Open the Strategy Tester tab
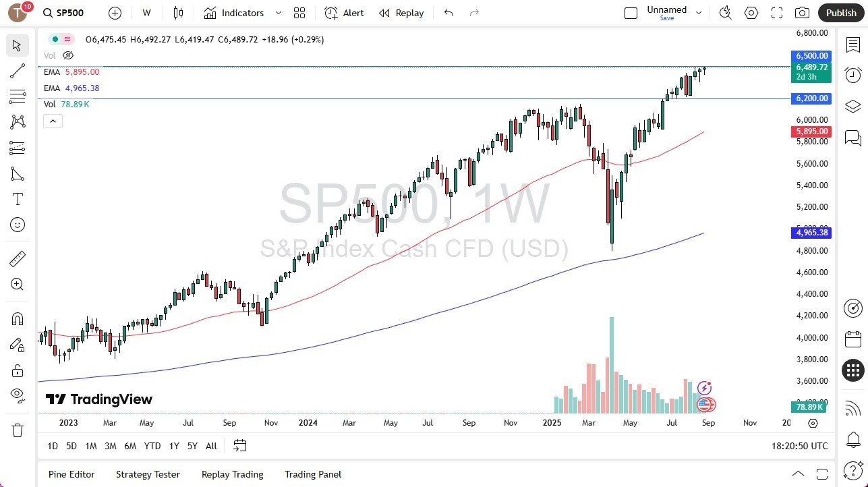The height and width of the screenshot is (487, 868). (x=148, y=474)
